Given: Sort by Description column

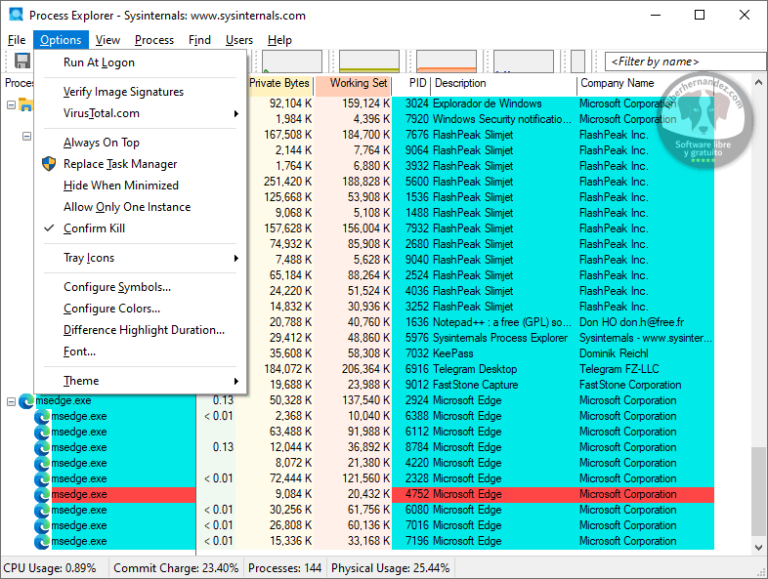Looking at the screenshot, I should coord(504,83).
